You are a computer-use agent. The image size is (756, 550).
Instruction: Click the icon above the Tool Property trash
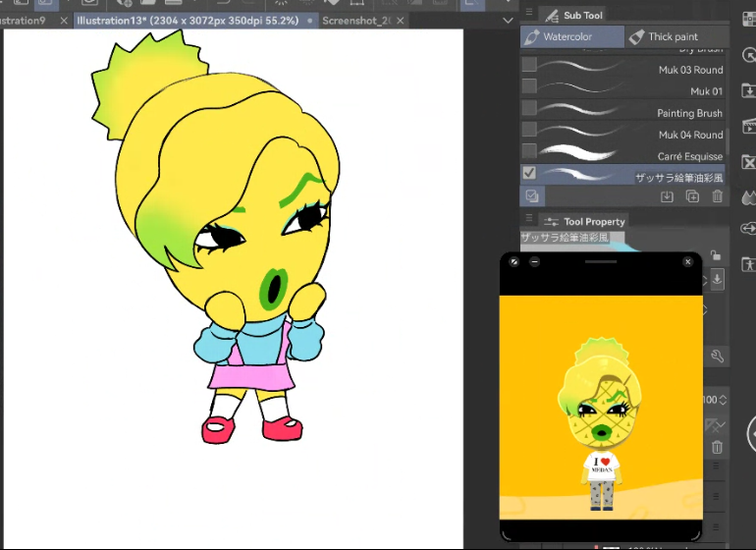pyautogui.click(x=716, y=425)
